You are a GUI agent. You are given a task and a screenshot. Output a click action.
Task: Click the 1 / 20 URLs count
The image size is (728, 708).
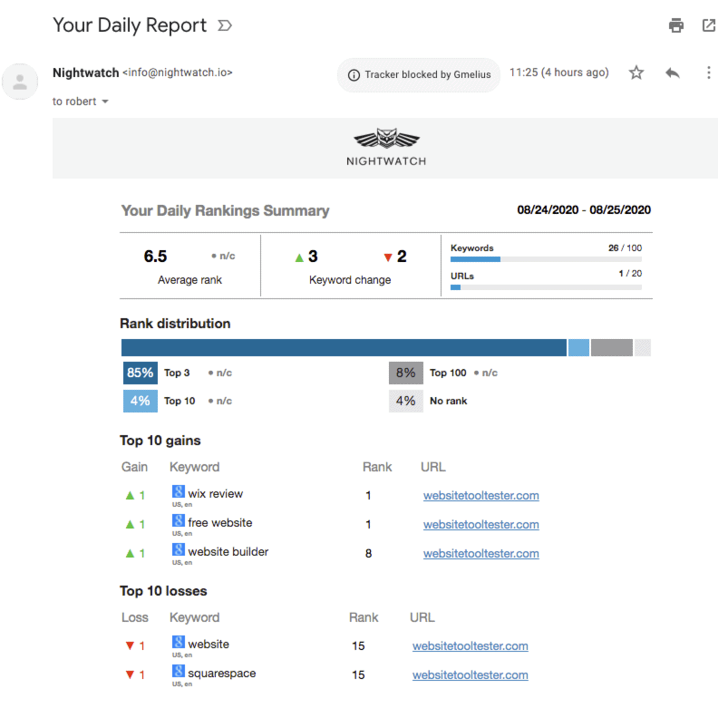coord(630,274)
